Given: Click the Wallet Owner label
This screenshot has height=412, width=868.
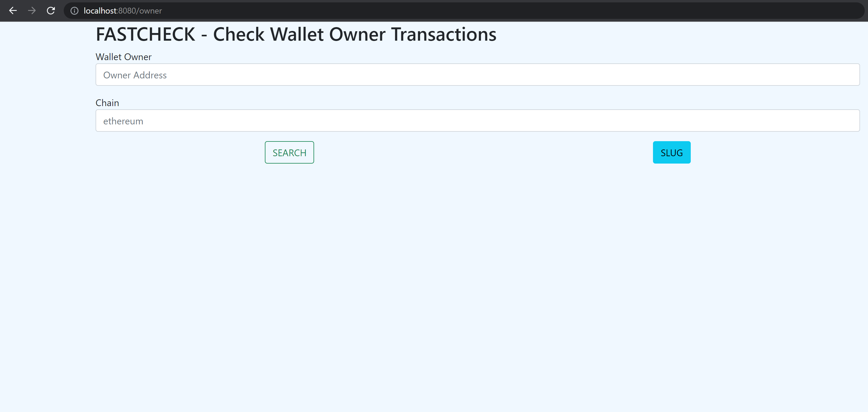Looking at the screenshot, I should (x=123, y=57).
